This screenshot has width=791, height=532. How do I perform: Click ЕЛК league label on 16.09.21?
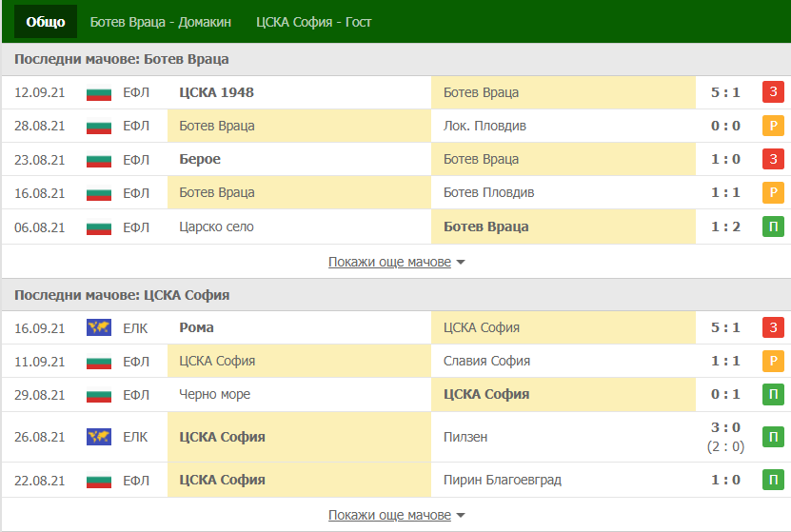pyautogui.click(x=135, y=328)
